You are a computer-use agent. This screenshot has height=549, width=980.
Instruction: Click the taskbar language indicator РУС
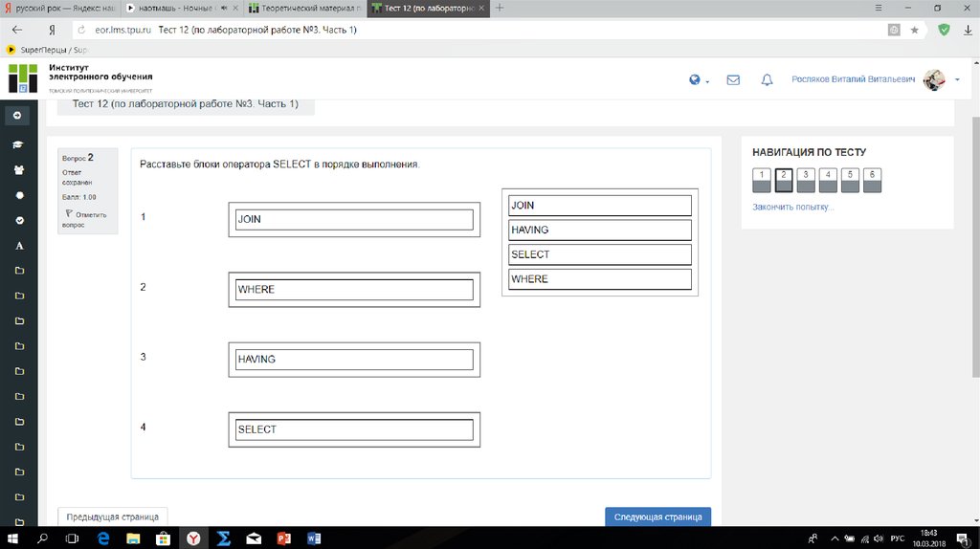pyautogui.click(x=898, y=538)
